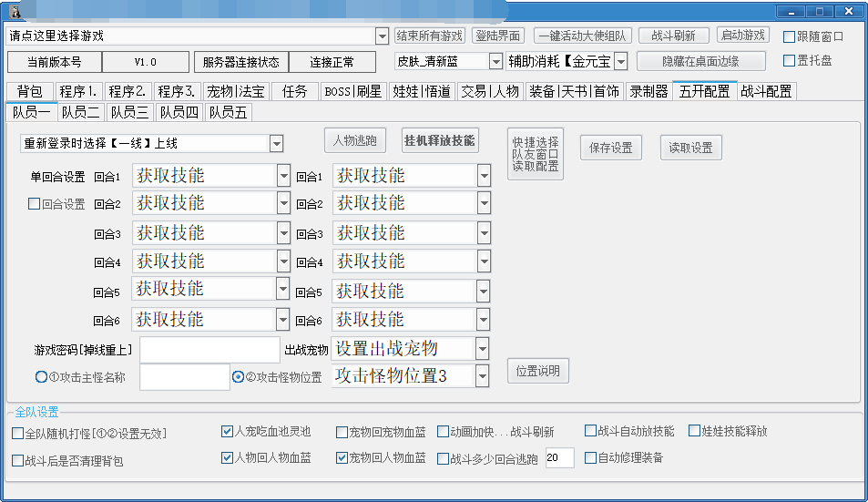Open the 任务 tab
The width and height of the screenshot is (868, 502).
[x=294, y=91]
